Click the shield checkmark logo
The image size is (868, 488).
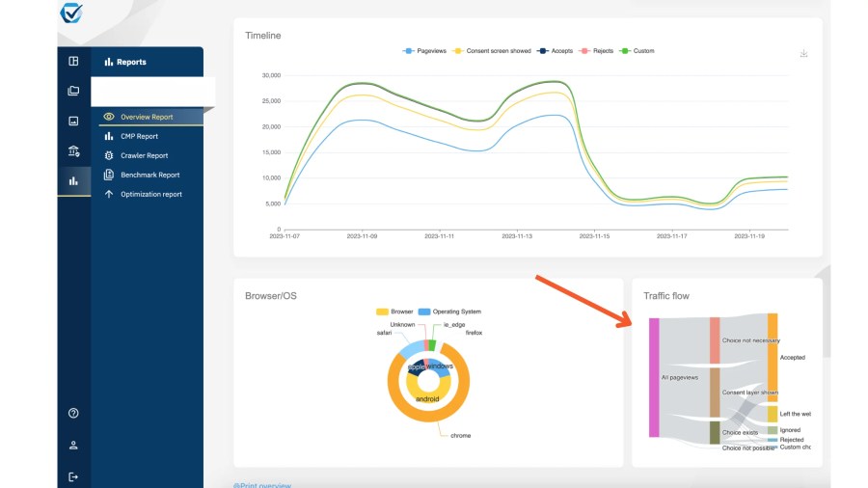71,13
